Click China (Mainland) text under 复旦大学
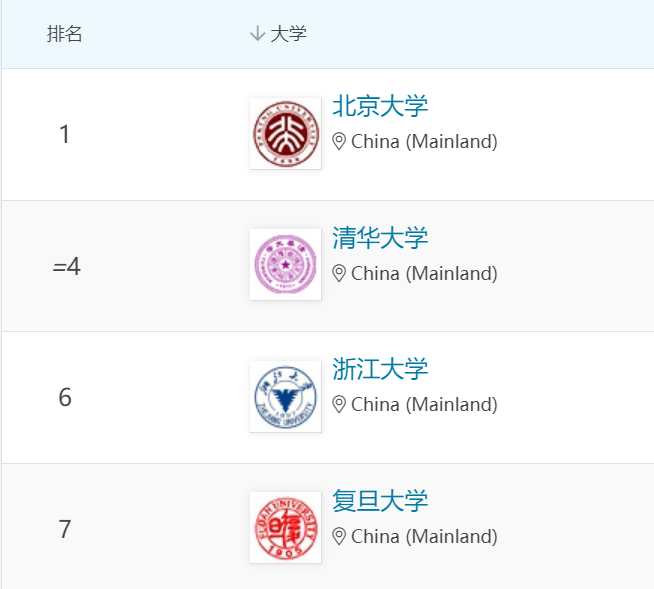 [424, 536]
